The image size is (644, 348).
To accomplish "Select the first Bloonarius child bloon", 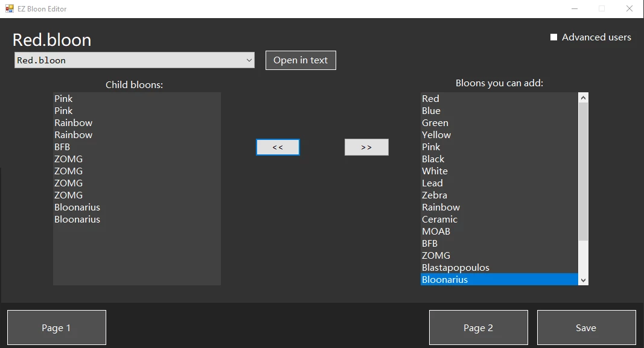I will point(137,207).
